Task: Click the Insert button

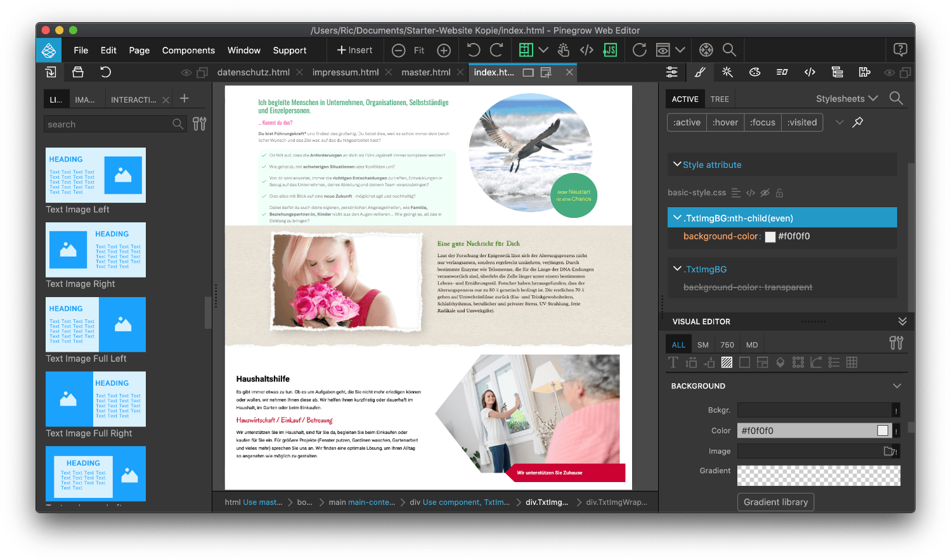Action: pos(354,50)
